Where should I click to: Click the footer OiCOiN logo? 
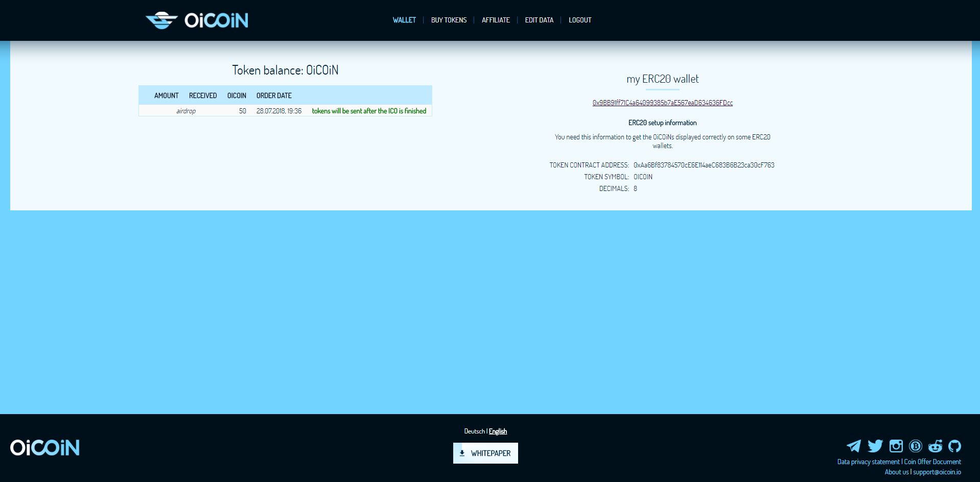pos(45,447)
